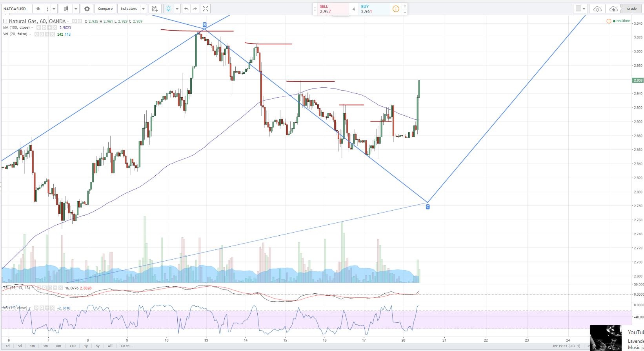The image size is (644, 351).
Task: Add an alert with the alarm clock icon
Action: (155, 9)
